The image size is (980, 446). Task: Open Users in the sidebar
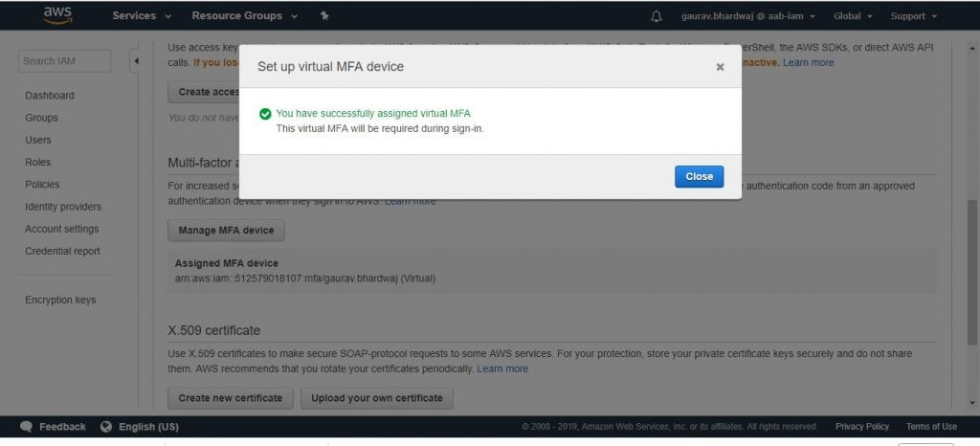pos(38,140)
